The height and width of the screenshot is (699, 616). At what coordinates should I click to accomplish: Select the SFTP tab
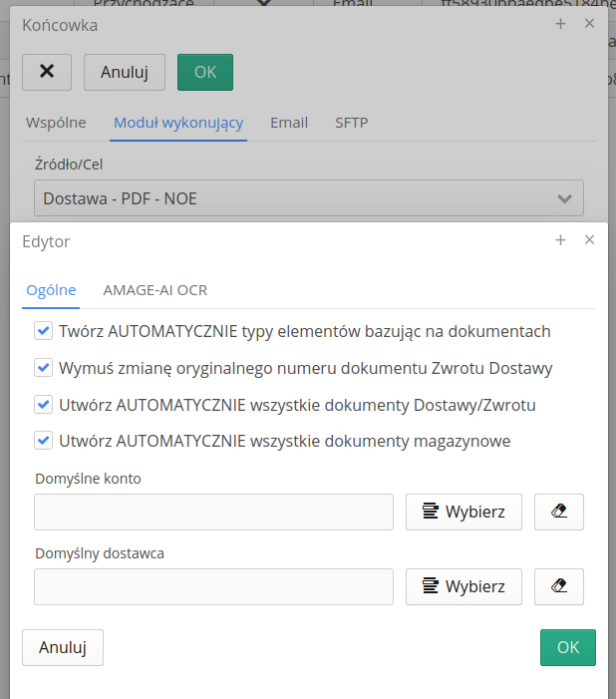351,123
